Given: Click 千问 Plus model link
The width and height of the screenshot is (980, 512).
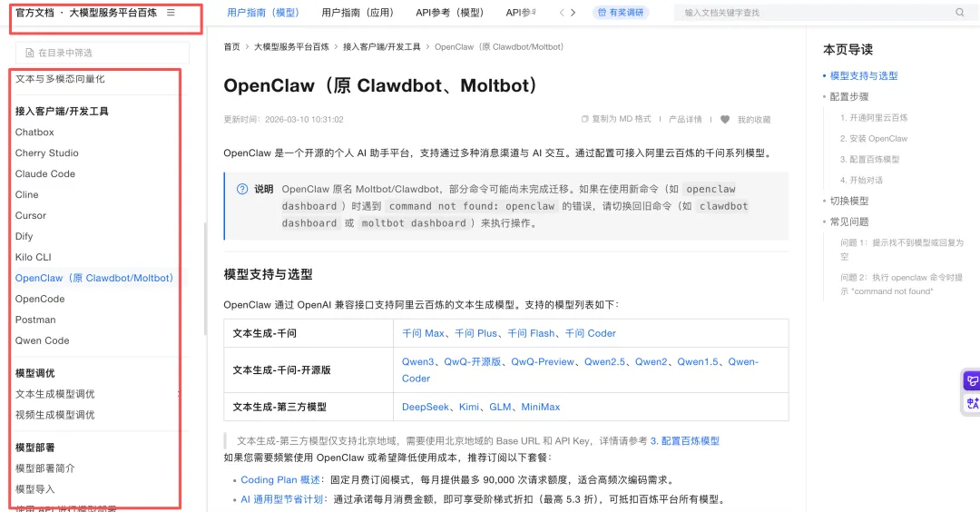Looking at the screenshot, I should 476,333.
